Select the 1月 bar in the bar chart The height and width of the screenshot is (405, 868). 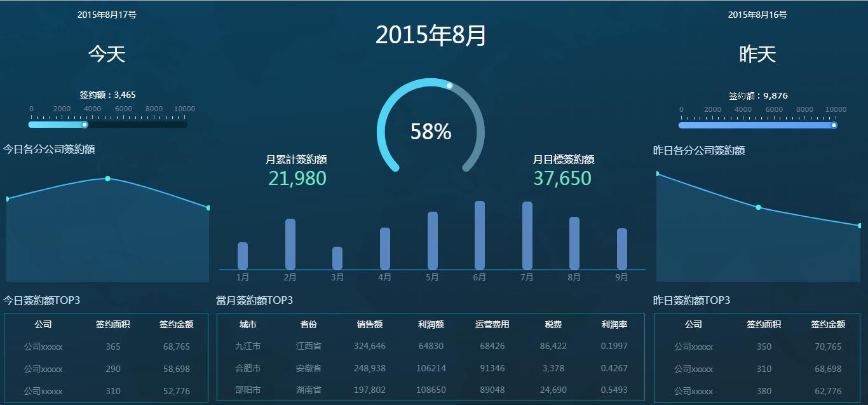pos(243,256)
